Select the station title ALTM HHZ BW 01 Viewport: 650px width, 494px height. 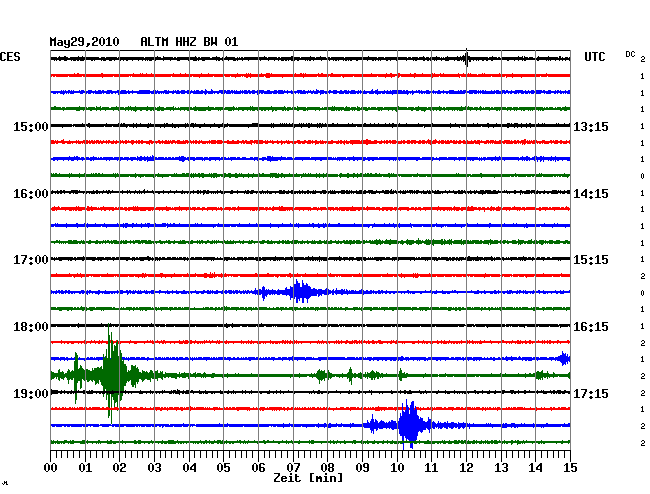coord(189,42)
